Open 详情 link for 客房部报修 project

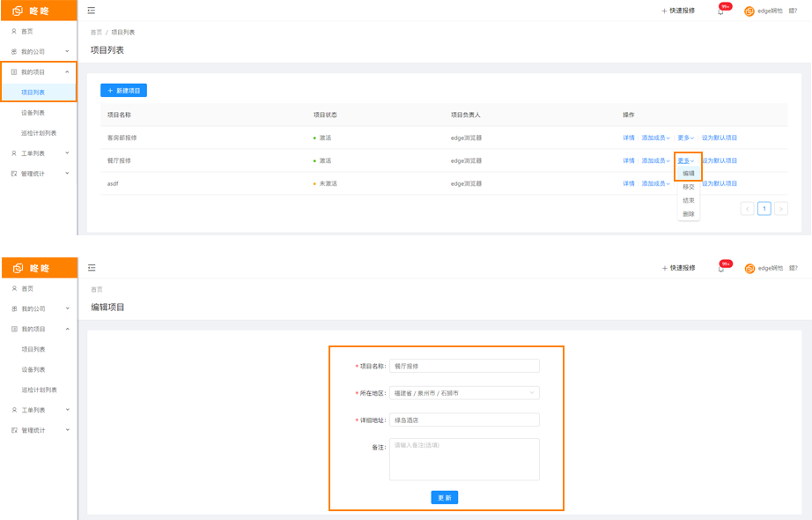pyautogui.click(x=629, y=137)
